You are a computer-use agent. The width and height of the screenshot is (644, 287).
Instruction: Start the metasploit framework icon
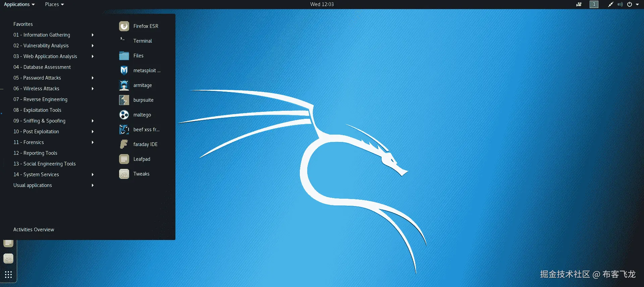[x=124, y=70]
